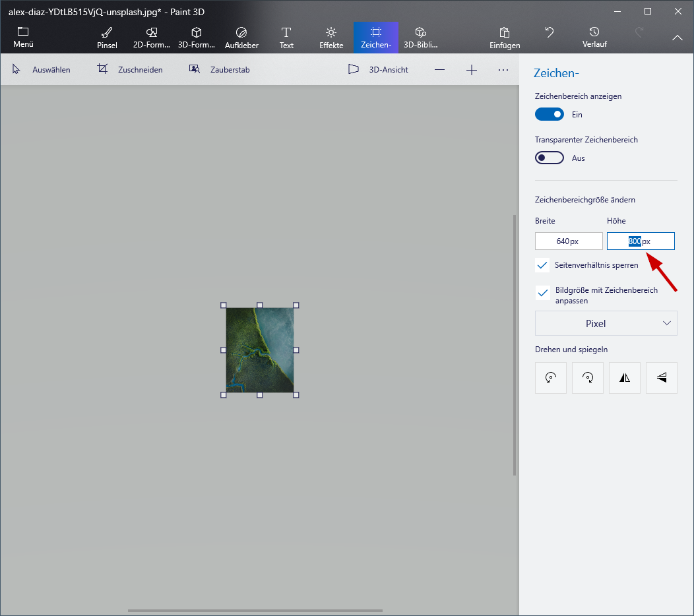Collapse the ribbon with the chevron
This screenshot has height=616, width=694.
678,38
